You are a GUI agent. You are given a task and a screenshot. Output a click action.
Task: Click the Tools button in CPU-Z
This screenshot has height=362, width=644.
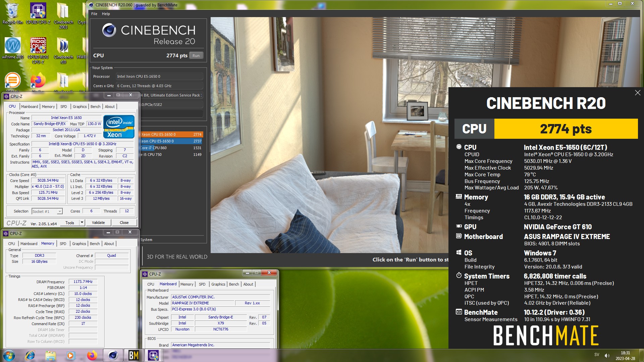click(70, 223)
